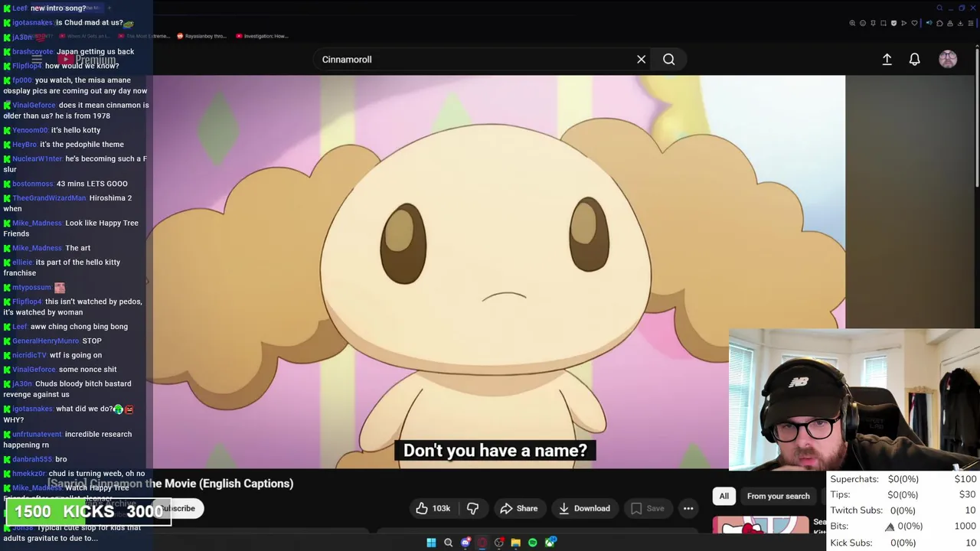Click the browser send/flow arrow icon
The image size is (980, 551).
[904, 23]
